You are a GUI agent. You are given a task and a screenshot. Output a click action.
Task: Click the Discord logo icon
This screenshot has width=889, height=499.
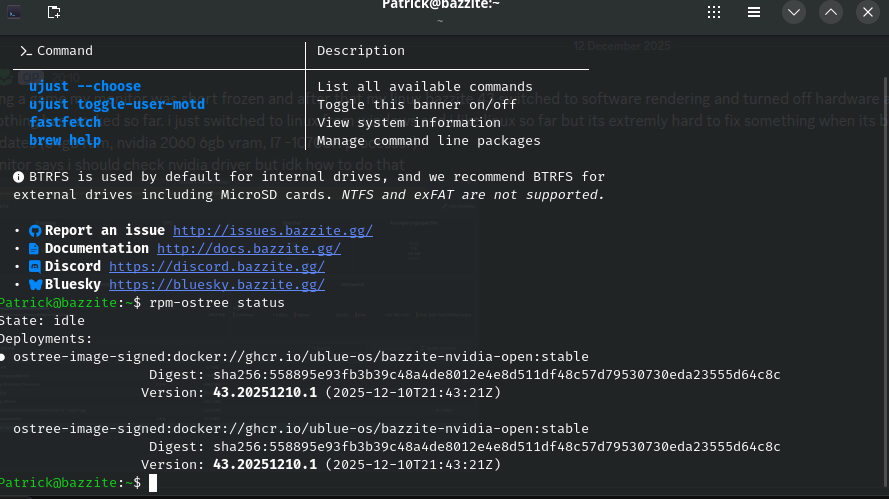click(x=35, y=267)
